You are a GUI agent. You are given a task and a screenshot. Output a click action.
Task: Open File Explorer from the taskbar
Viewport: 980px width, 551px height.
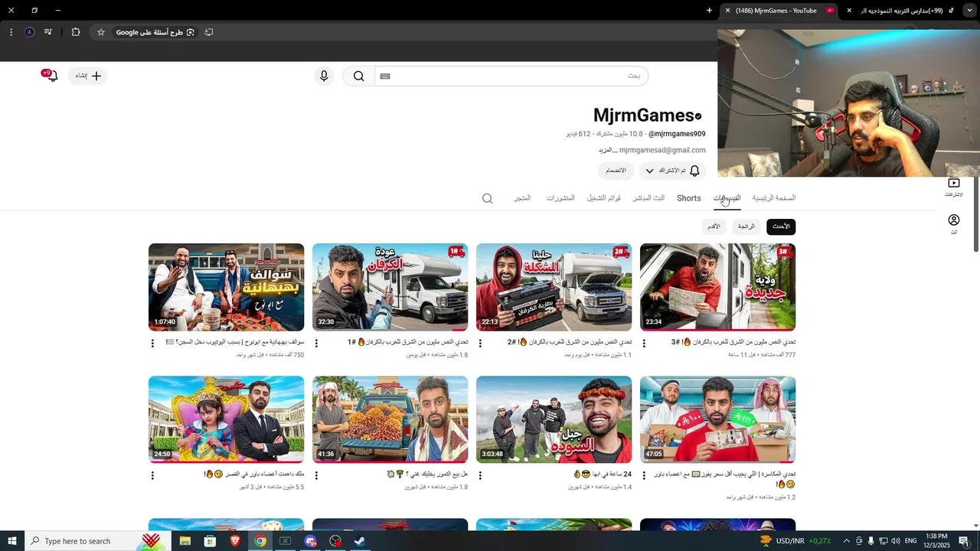tap(185, 541)
